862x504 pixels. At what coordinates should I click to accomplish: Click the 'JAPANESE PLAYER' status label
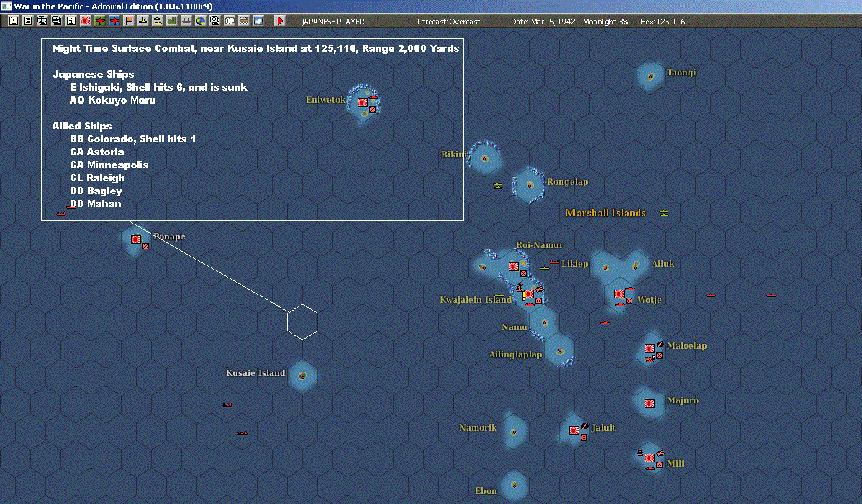(333, 22)
